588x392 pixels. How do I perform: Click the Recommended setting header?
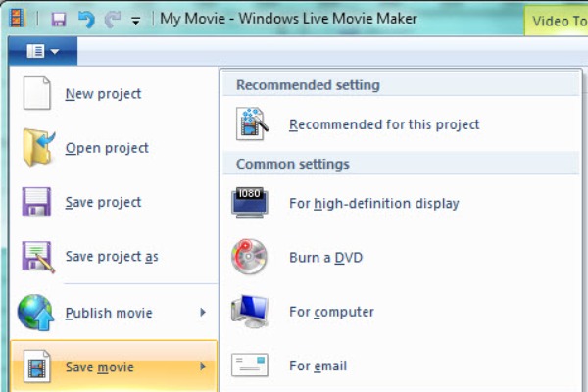(x=308, y=85)
